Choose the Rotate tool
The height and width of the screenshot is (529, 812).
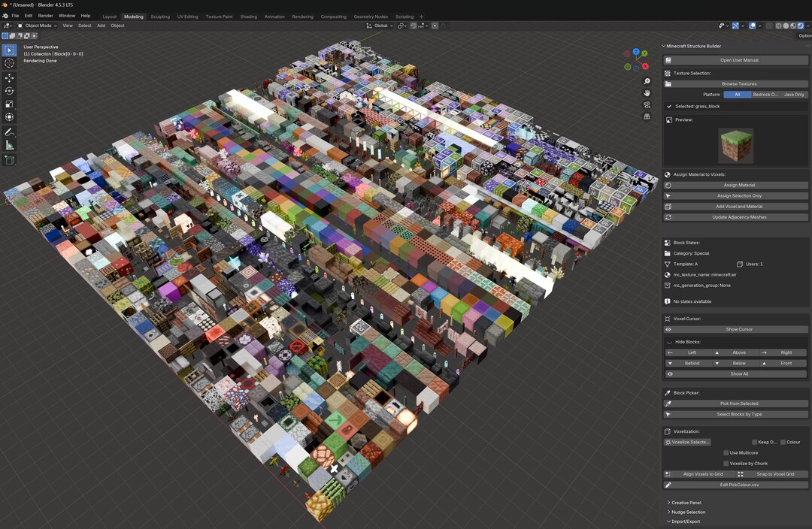[x=9, y=91]
